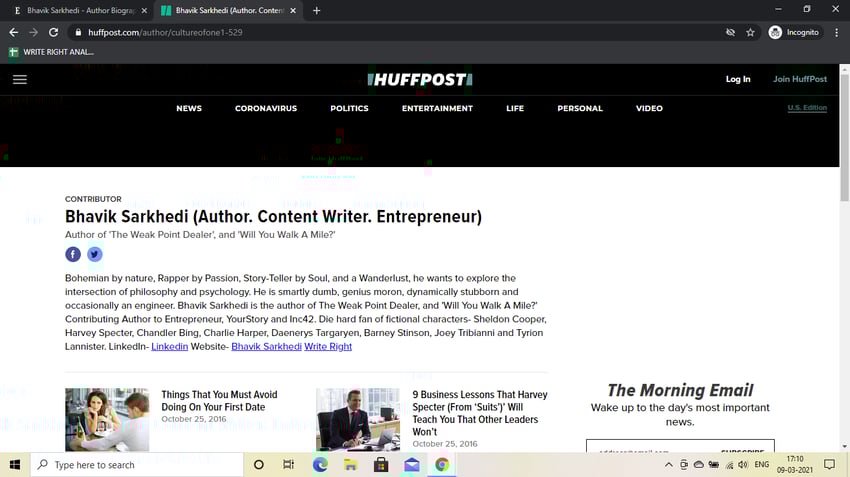Bookmark this page with star icon
This screenshot has height=477, width=850.
tap(750, 33)
